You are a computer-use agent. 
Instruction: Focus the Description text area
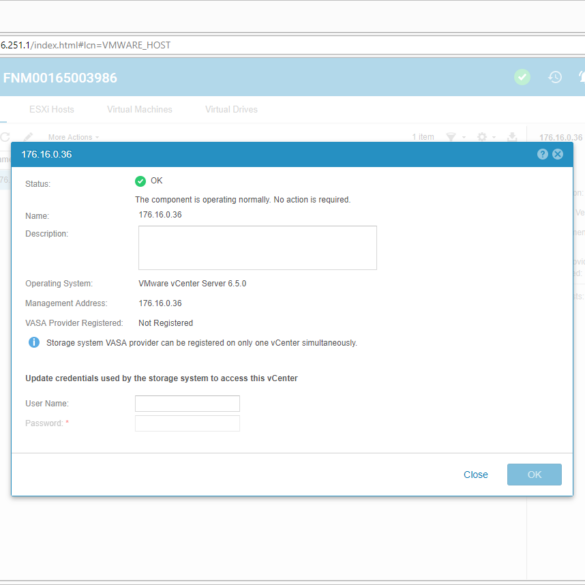click(257, 248)
